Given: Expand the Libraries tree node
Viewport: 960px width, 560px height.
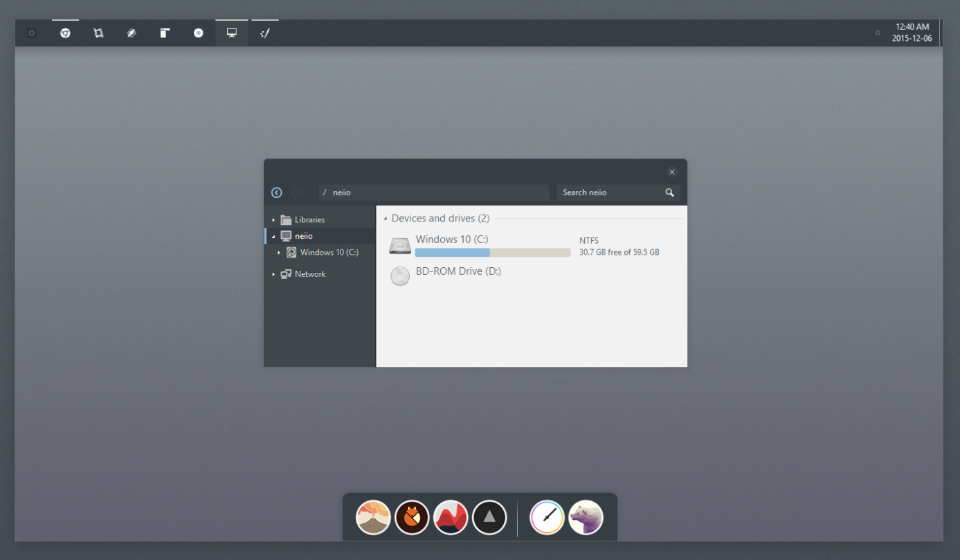Looking at the screenshot, I should (273, 220).
